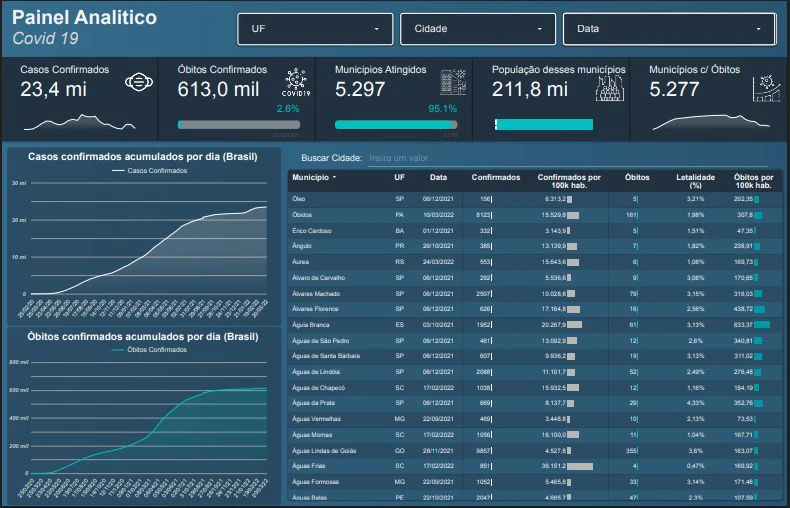Sort table by Óbitos column header
Screen dimensions: 790x508
(x=637, y=177)
